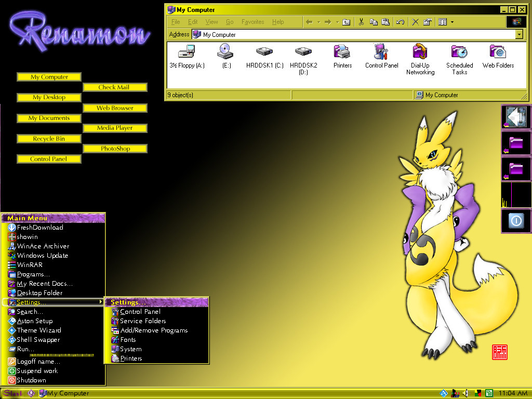Click the speaker volume tray icon
532x399 pixels.
point(465,393)
